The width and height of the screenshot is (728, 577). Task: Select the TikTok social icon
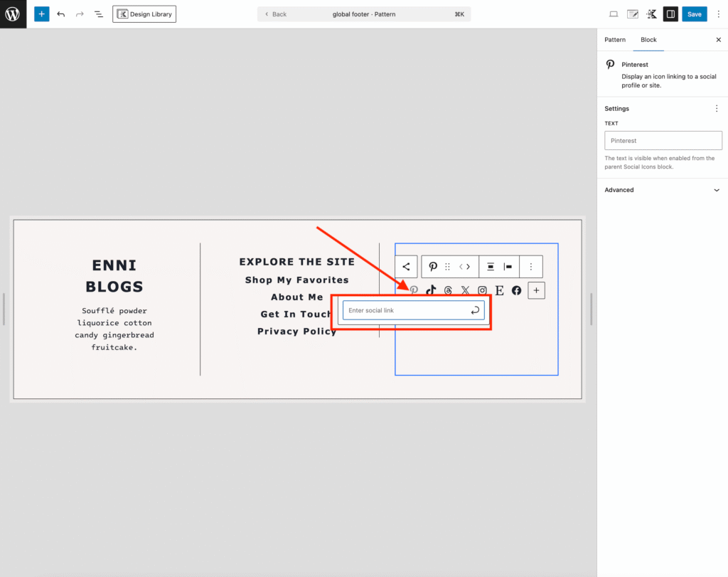click(431, 290)
